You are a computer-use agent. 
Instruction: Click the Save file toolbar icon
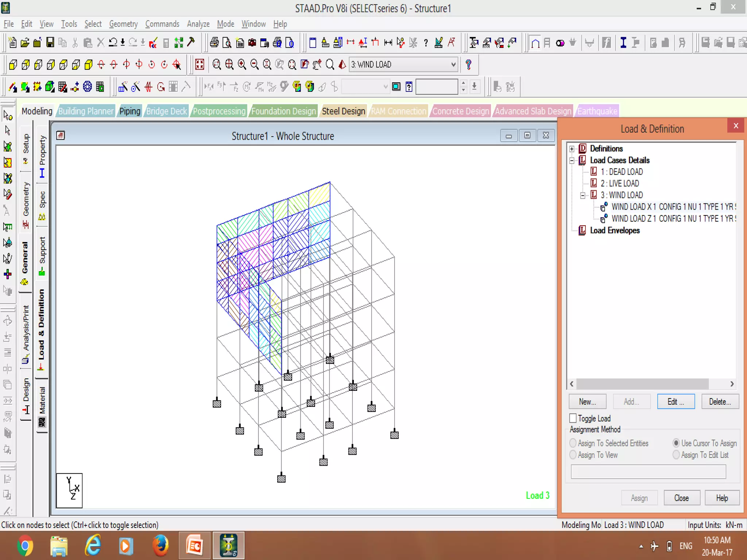pos(50,43)
